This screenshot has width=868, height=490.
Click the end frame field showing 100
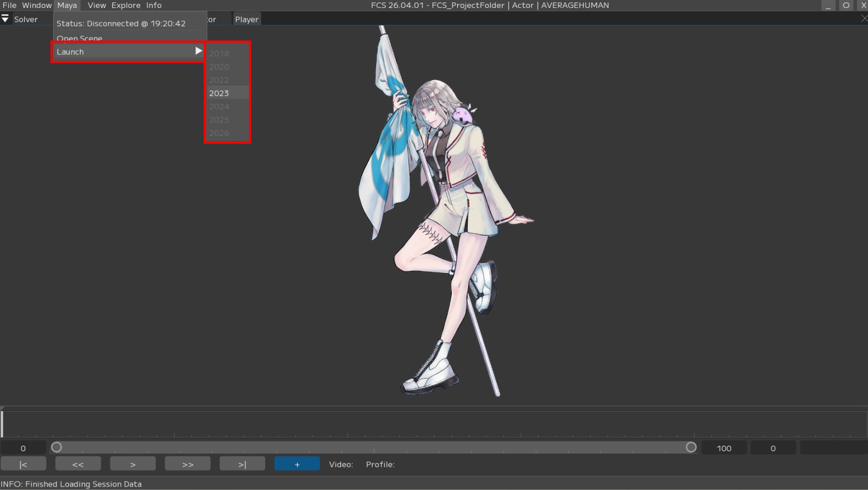tap(724, 448)
